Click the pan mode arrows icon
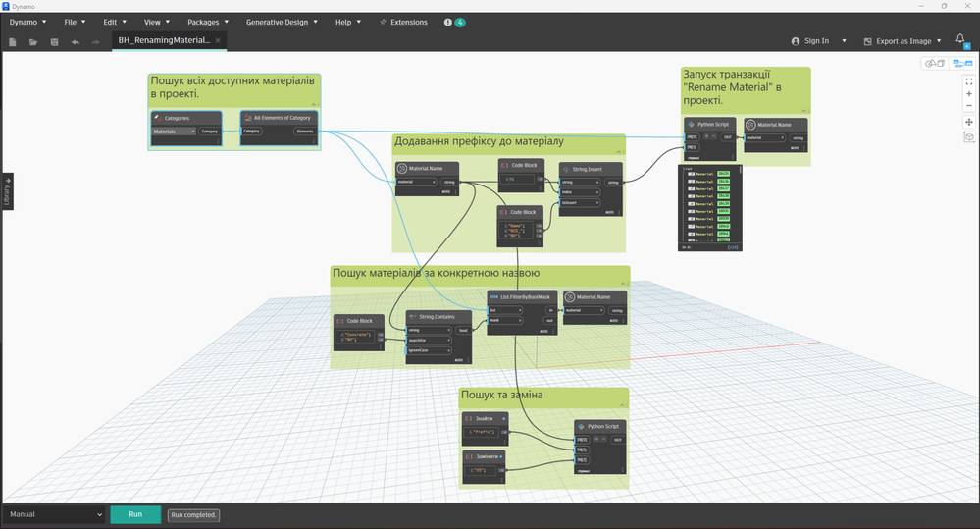 pyautogui.click(x=969, y=122)
